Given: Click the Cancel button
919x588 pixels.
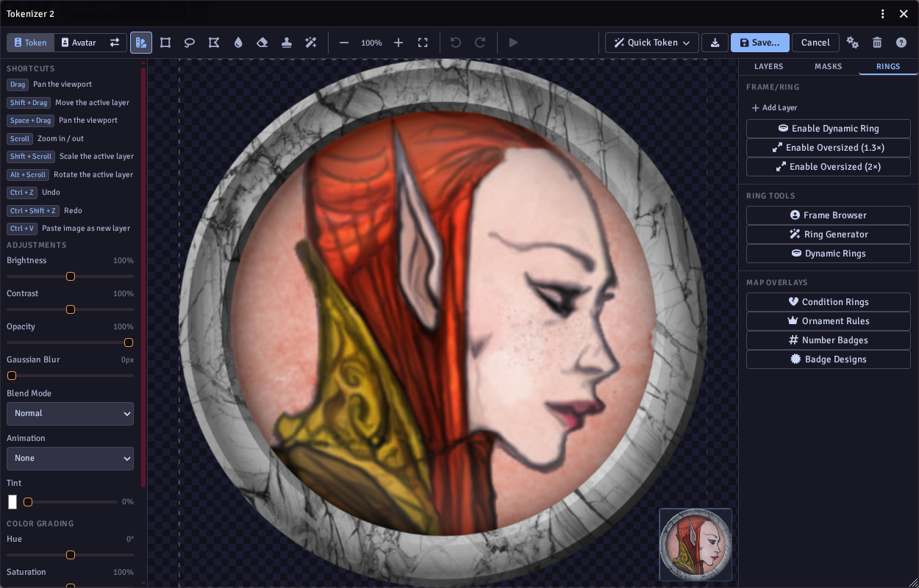Looking at the screenshot, I should tap(815, 43).
